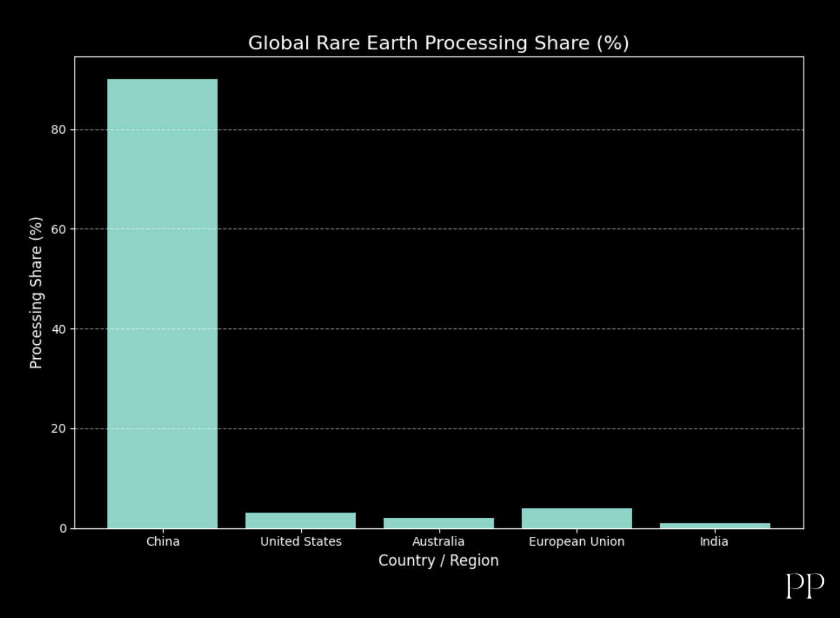This screenshot has height=618, width=840.
Task: Select the y-axis tick number 20
Action: 58,429
